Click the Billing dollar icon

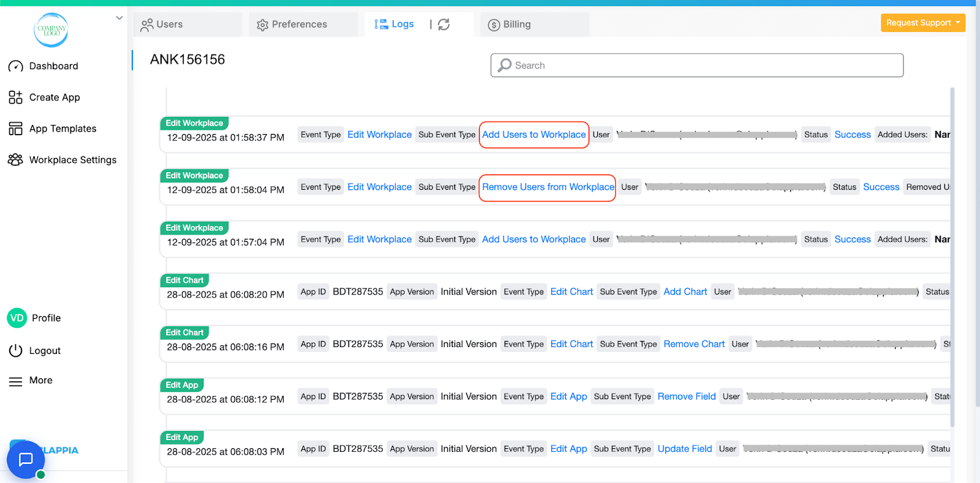(494, 25)
